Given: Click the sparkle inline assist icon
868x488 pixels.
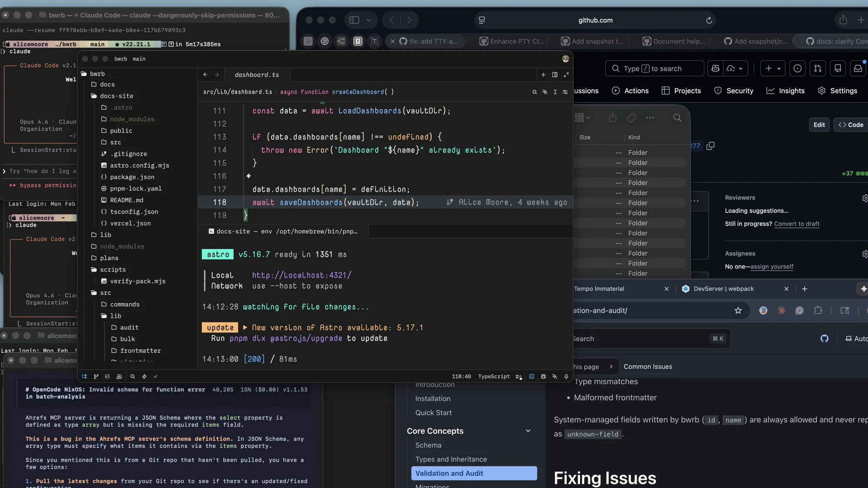Looking at the screenshot, I should [545, 92].
